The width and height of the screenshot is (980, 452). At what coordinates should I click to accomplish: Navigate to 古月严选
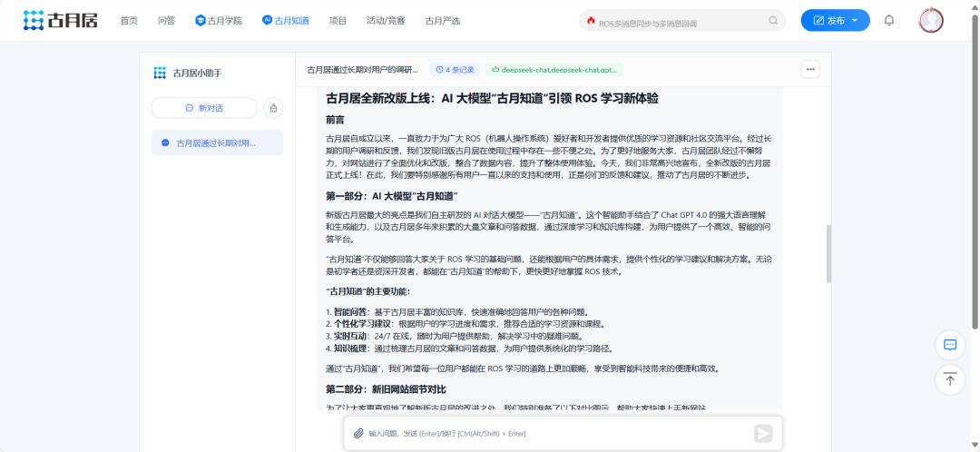point(443,21)
